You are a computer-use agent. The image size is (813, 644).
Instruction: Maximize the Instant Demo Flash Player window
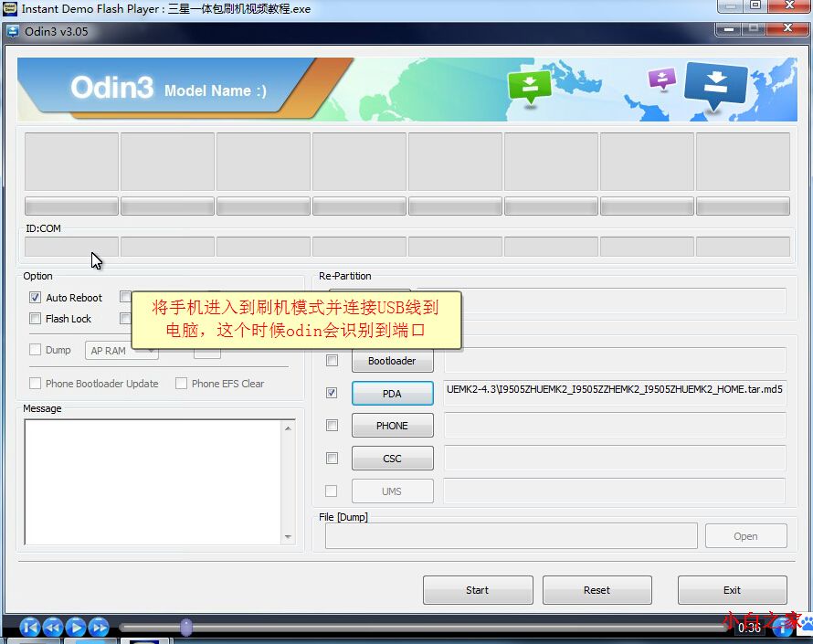[755, 5]
